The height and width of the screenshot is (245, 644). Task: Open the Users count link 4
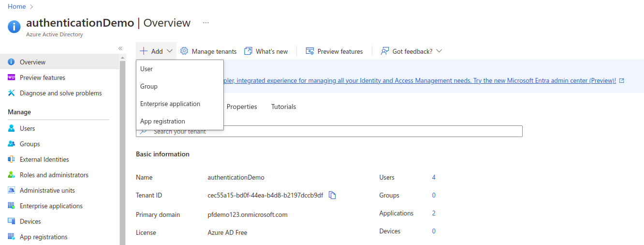[434, 177]
